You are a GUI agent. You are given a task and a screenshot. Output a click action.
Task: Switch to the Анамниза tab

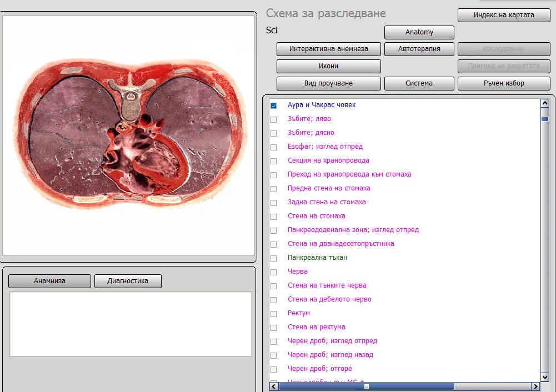pyautogui.click(x=49, y=281)
